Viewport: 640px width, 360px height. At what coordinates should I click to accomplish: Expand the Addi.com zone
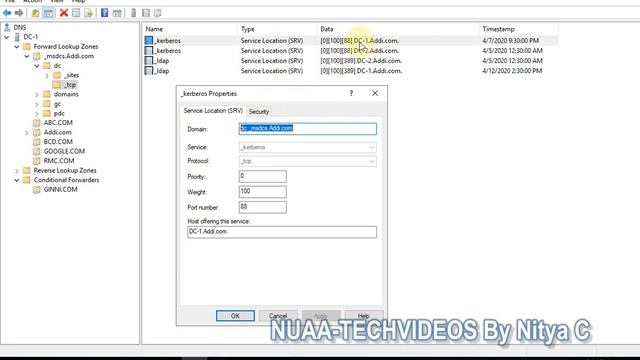click(27, 133)
